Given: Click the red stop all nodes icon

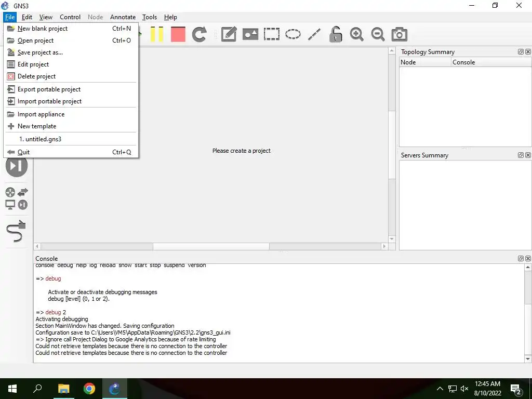Looking at the screenshot, I should click(x=178, y=34).
